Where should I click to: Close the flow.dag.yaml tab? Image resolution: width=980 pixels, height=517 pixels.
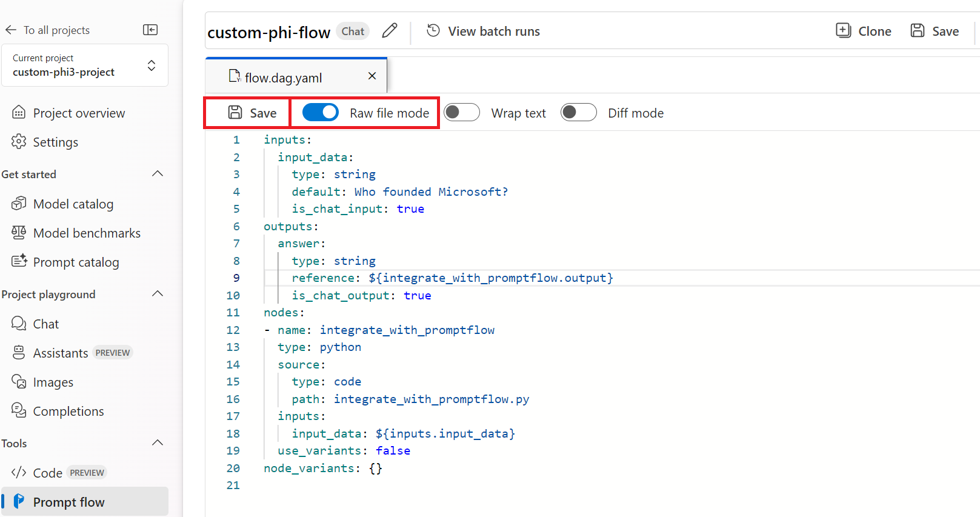(372, 76)
